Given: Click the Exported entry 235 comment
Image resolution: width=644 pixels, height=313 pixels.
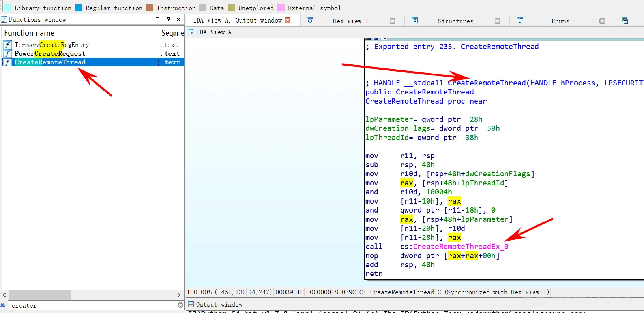Looking at the screenshot, I should (x=452, y=47).
